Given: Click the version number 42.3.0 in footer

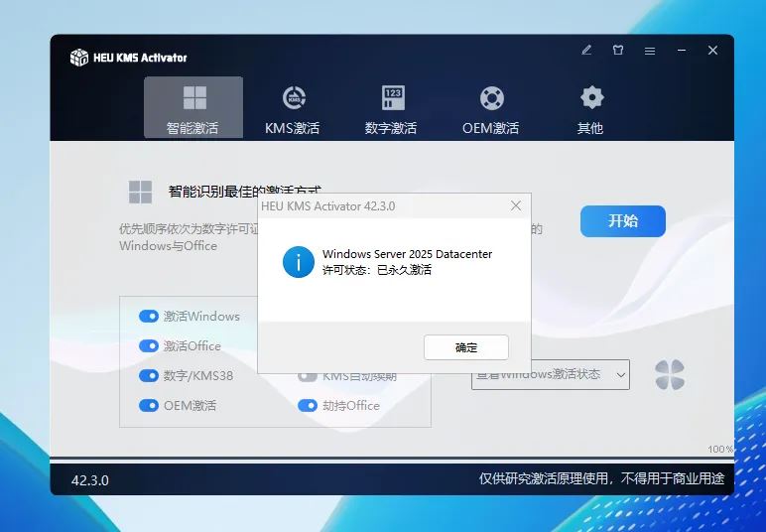Looking at the screenshot, I should pos(90,480).
